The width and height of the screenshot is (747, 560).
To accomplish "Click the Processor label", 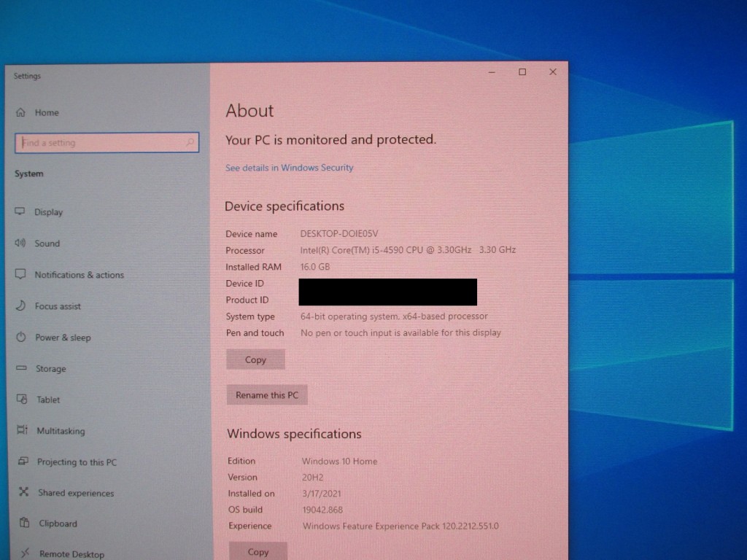I will pos(245,251).
